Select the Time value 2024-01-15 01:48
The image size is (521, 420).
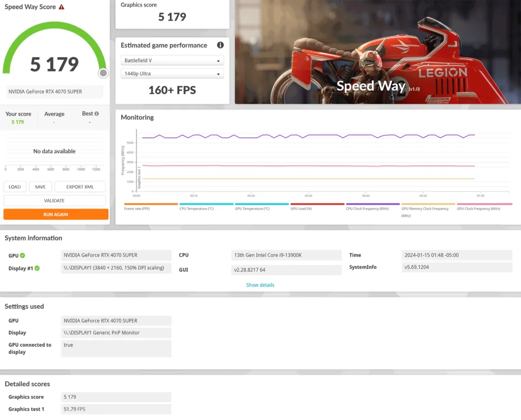(x=457, y=255)
